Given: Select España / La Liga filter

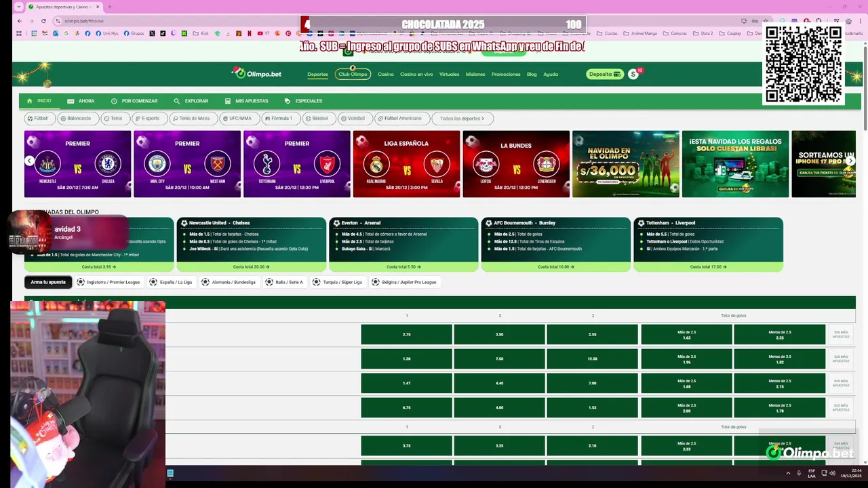Looking at the screenshot, I should (x=171, y=282).
